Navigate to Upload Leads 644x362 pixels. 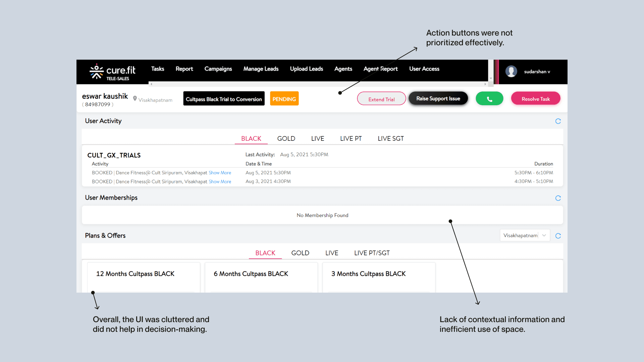[x=307, y=69]
